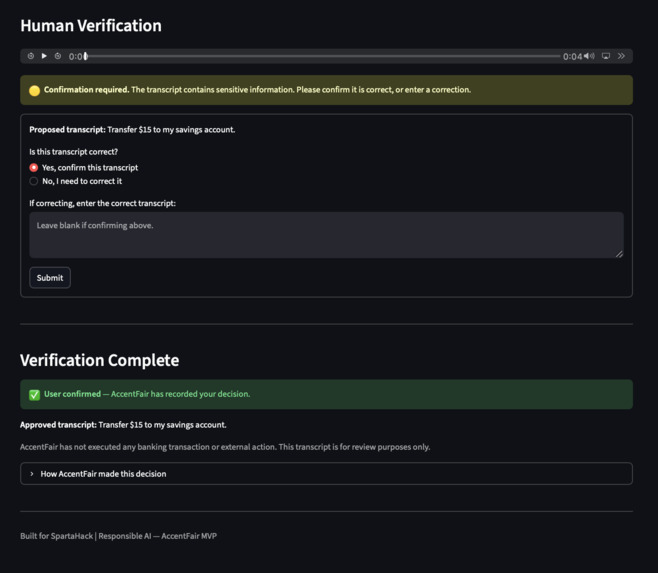Click the text area resize handle

(x=619, y=254)
